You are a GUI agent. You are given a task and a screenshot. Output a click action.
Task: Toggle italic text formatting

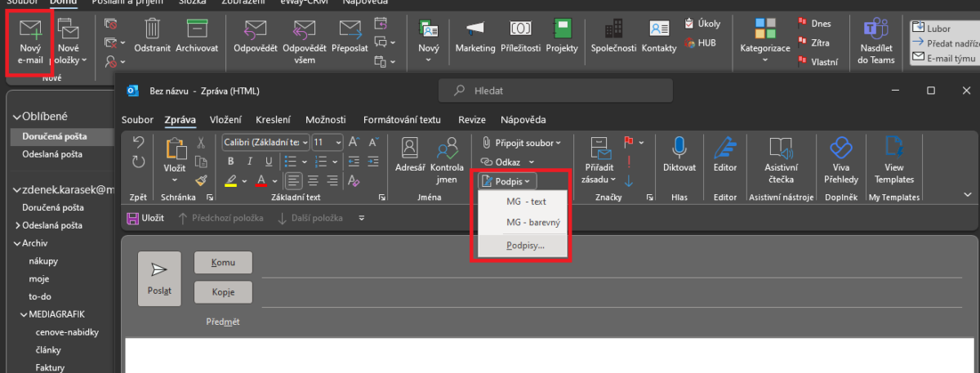click(x=247, y=161)
